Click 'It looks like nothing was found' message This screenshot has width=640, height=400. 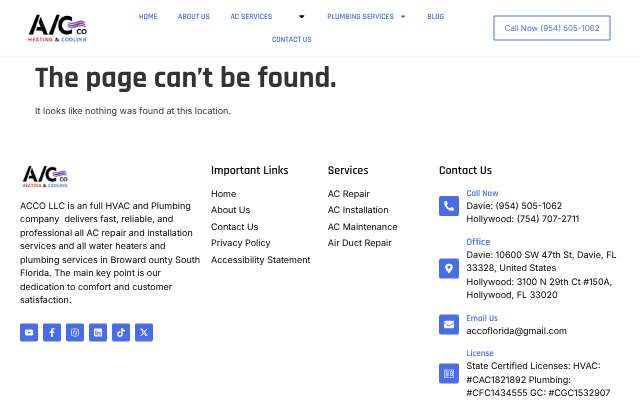(133, 111)
